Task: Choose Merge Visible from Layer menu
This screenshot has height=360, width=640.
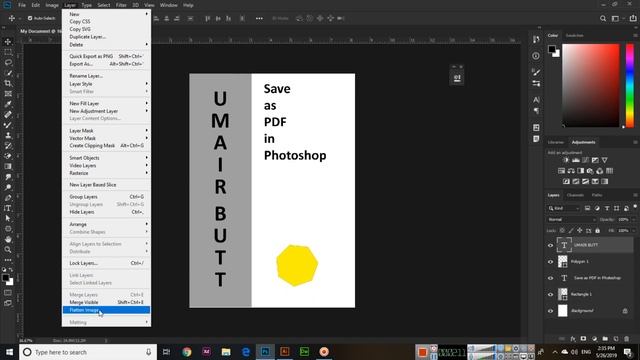Action: click(x=107, y=302)
